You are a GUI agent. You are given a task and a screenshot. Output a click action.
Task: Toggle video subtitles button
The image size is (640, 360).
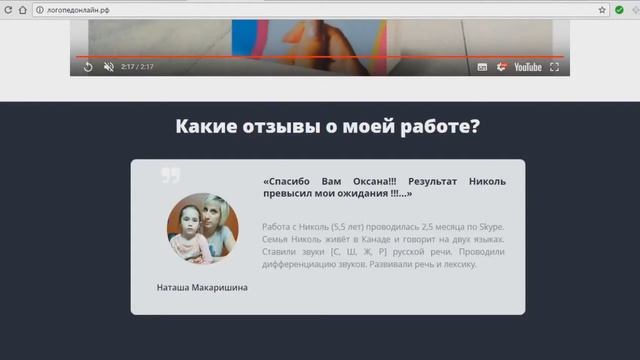[482, 67]
